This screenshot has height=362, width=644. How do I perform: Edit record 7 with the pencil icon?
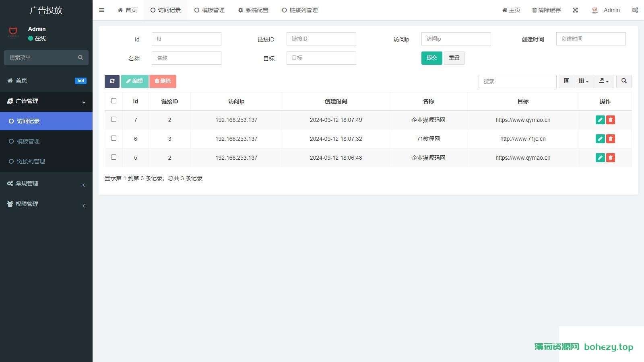tap(600, 120)
